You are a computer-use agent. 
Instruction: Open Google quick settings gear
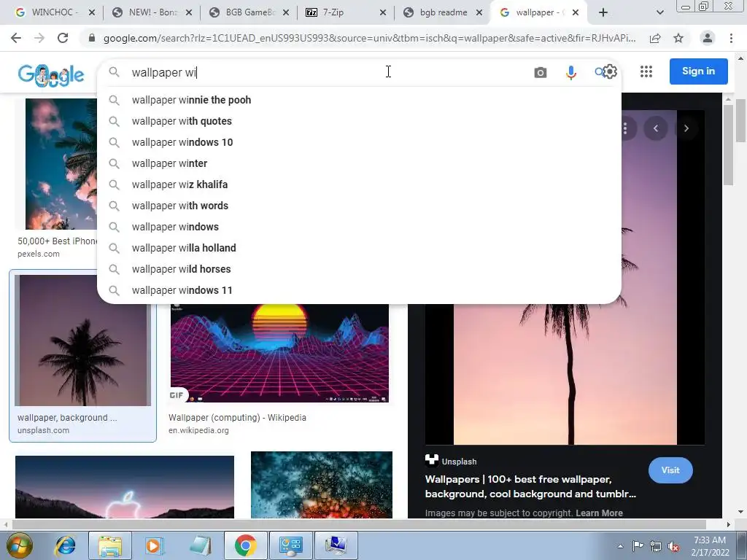tap(610, 71)
